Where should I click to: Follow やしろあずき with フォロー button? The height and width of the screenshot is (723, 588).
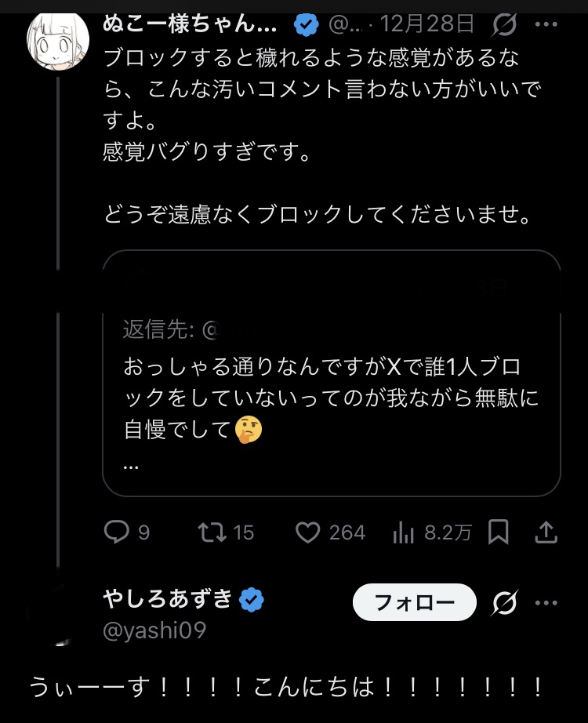(415, 602)
